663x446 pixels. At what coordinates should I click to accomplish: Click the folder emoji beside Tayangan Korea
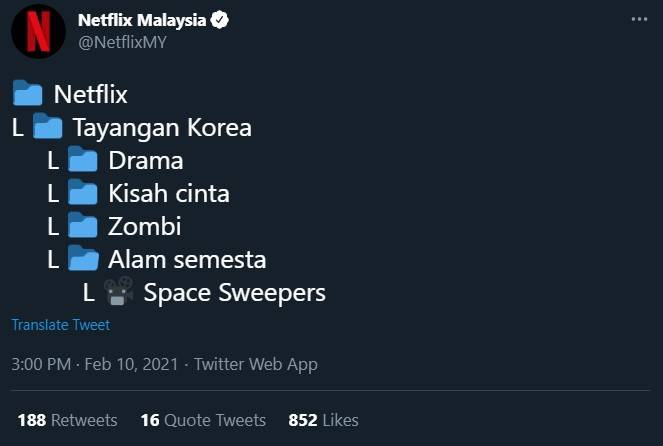48,128
